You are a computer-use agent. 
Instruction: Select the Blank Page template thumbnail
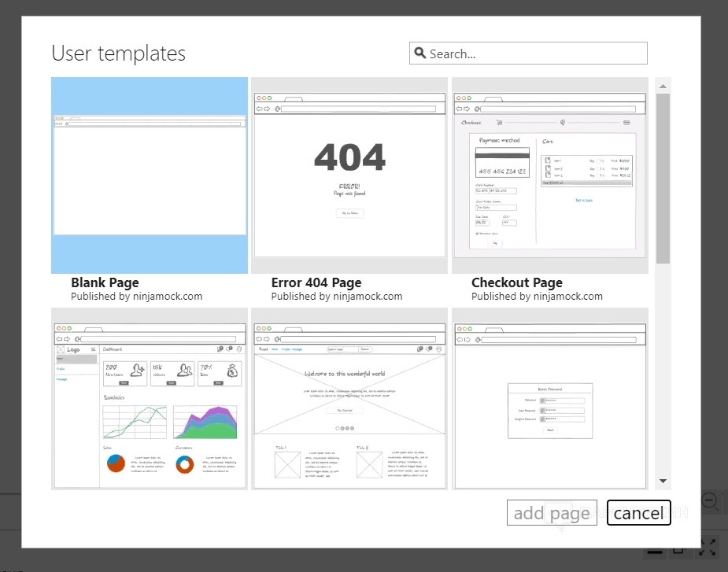coord(150,175)
